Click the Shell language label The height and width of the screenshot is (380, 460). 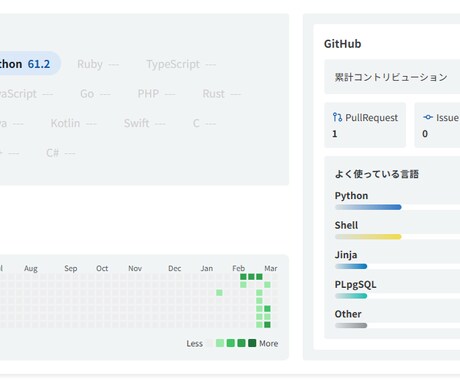pyautogui.click(x=346, y=225)
